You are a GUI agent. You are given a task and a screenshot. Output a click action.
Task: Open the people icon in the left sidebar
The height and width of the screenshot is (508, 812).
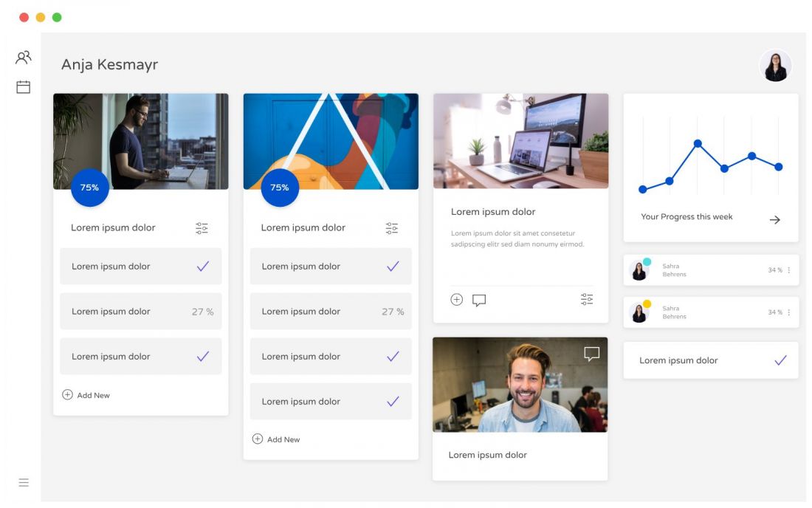coord(24,57)
